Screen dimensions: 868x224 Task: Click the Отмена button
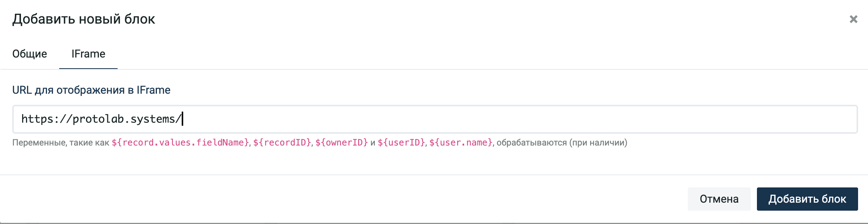(719, 199)
